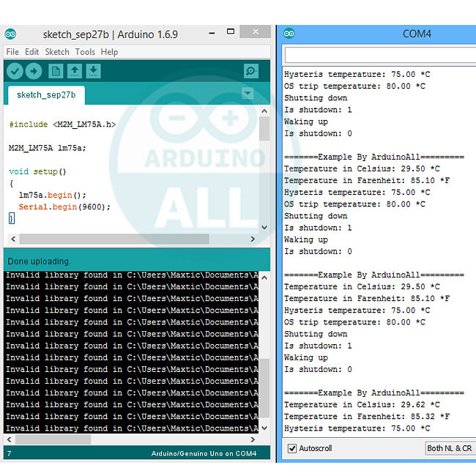Toggle the Autoscroll checkbox
The image size is (476, 476).
pyautogui.click(x=292, y=448)
